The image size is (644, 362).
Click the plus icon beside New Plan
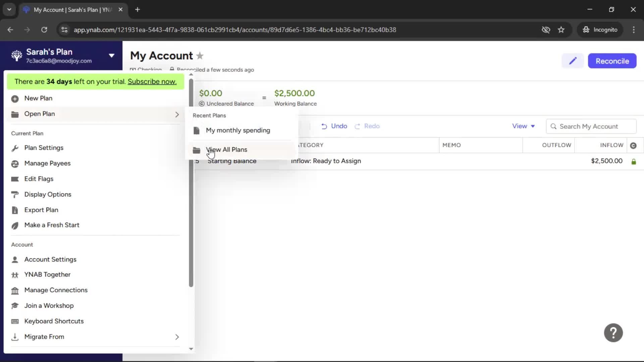click(x=15, y=99)
